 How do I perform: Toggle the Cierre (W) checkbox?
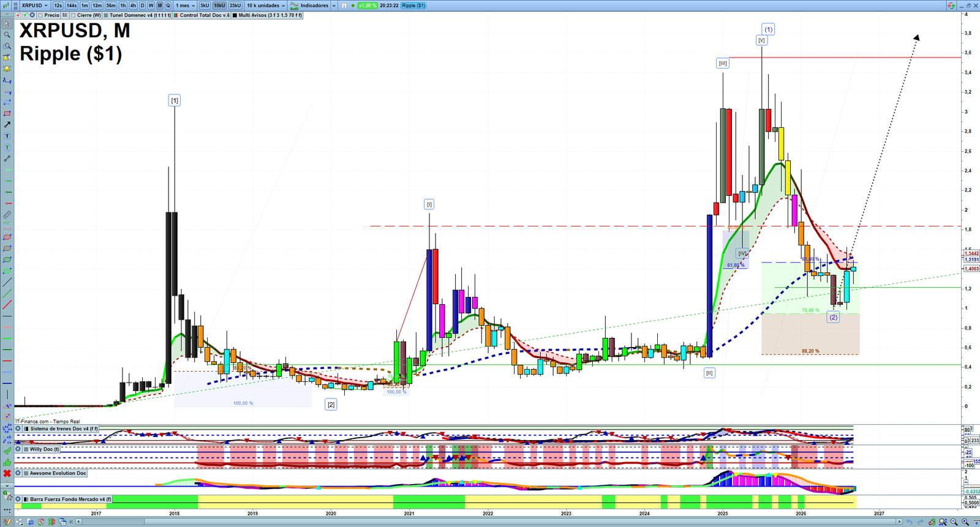73,15
